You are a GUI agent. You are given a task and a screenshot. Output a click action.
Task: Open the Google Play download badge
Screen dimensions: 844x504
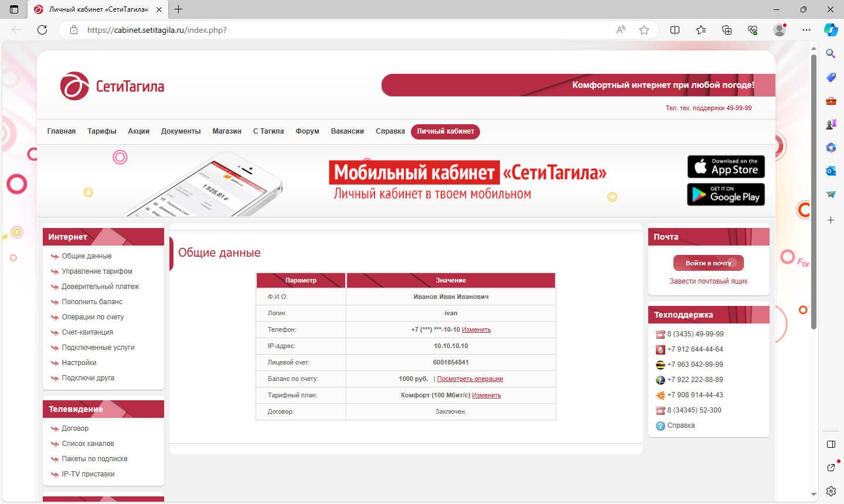point(726,195)
